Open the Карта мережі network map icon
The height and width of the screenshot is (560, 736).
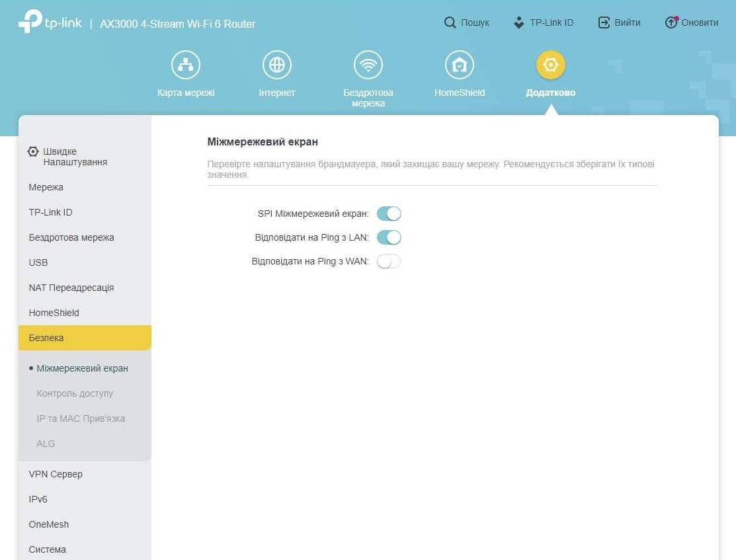(186, 65)
